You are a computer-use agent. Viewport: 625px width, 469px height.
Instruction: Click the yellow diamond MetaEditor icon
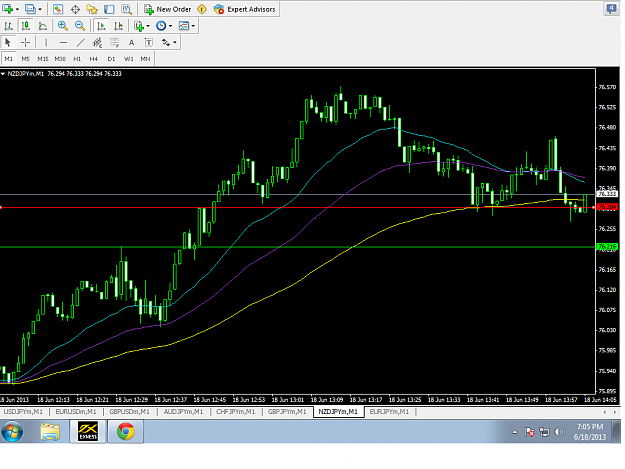202,9
